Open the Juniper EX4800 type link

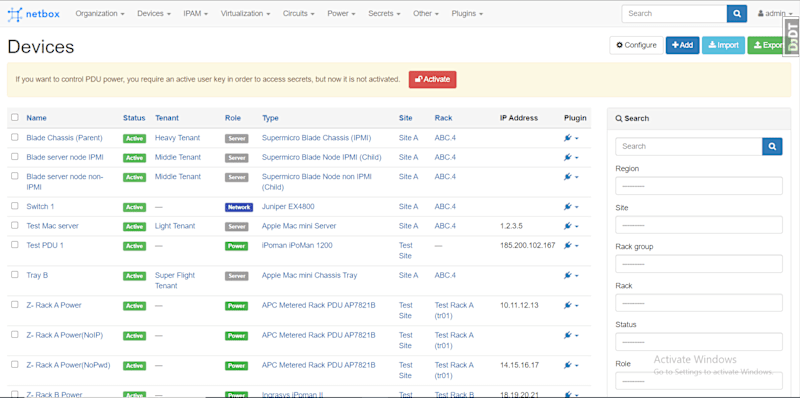[288, 207]
